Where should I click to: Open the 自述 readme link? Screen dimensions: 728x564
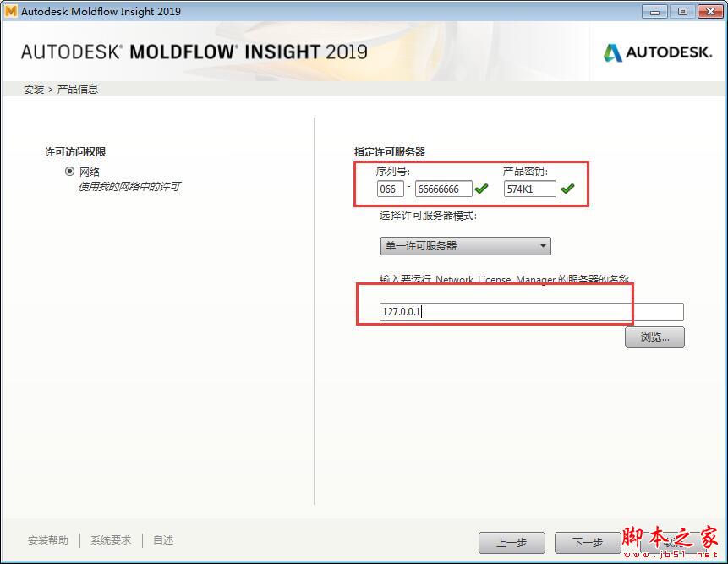[x=163, y=540]
